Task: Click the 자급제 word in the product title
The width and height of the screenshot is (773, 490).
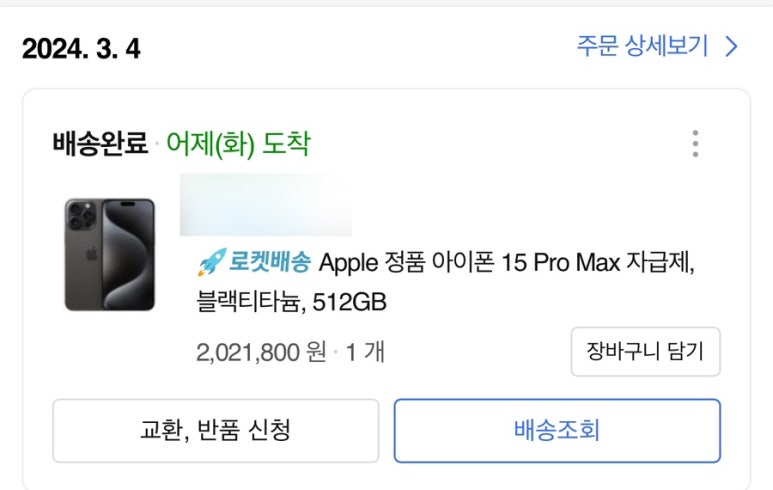Action: 661,263
